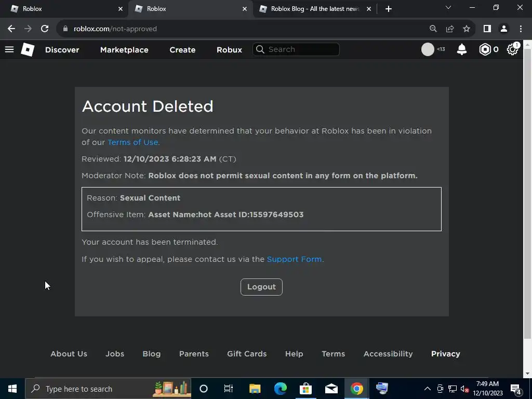Go back with the browser back arrow
The height and width of the screenshot is (399, 532).
[11, 29]
